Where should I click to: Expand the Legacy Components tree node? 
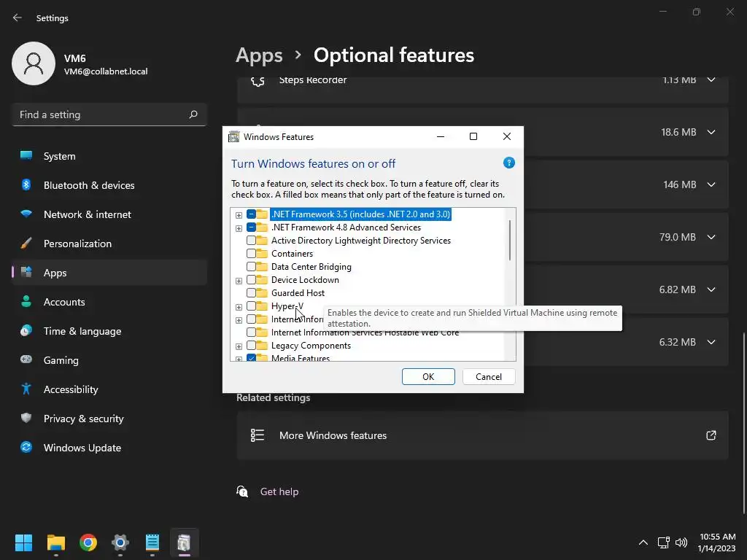(239, 346)
